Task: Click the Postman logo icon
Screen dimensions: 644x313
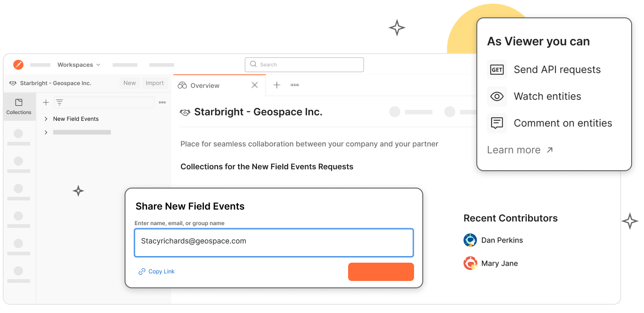Action: pyautogui.click(x=18, y=65)
